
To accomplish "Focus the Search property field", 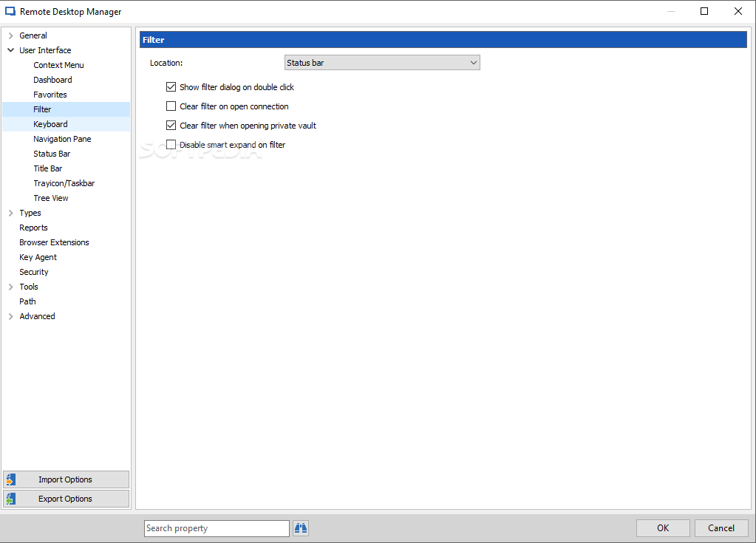I will [x=217, y=528].
